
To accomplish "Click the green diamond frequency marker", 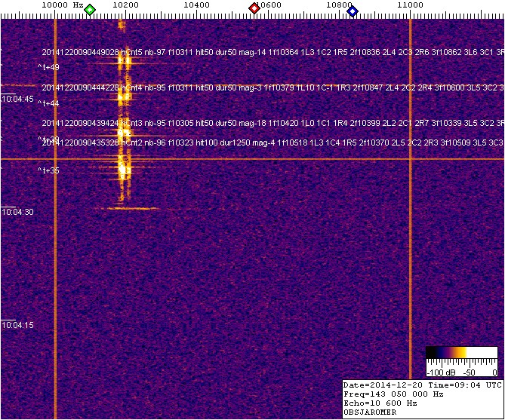I will 90,9.
